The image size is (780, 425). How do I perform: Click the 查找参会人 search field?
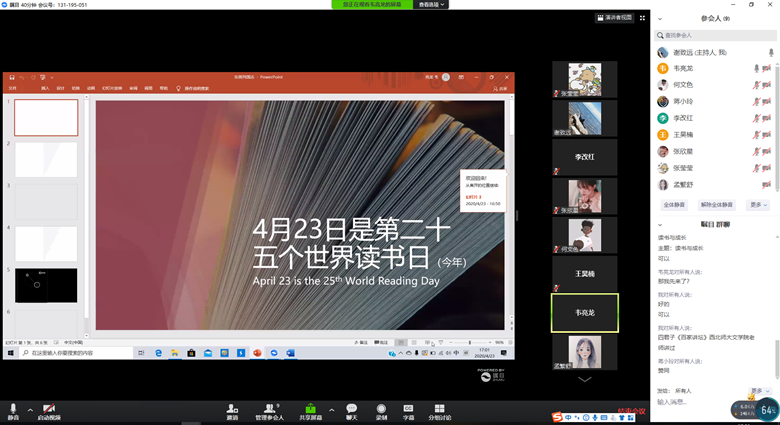(x=715, y=35)
